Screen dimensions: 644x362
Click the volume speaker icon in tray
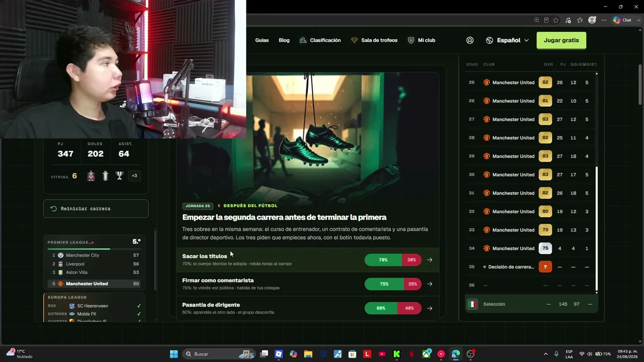pos(590,354)
